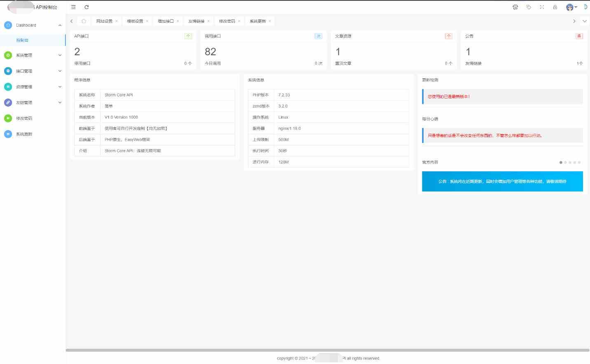This screenshot has height=364, width=590.
Task: Expand the 接口管理 sidebar menu
Action: pos(33,71)
